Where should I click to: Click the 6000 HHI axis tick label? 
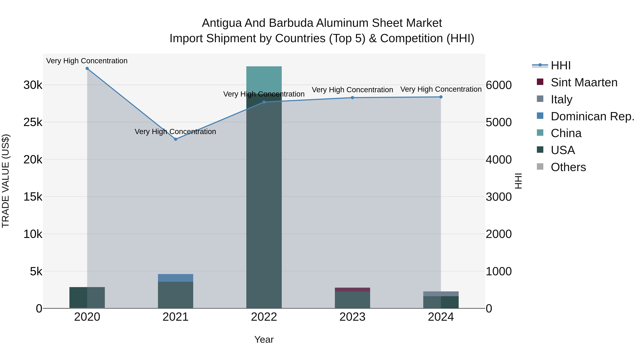499,85
